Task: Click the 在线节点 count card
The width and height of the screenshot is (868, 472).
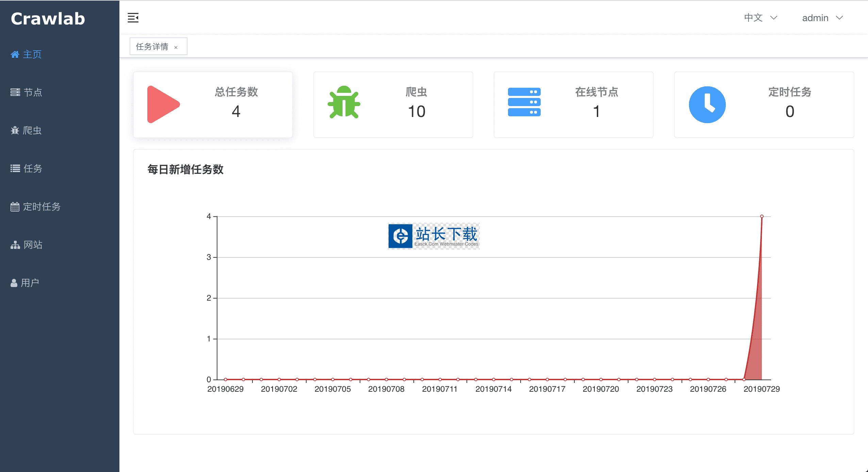Action: coord(573,105)
